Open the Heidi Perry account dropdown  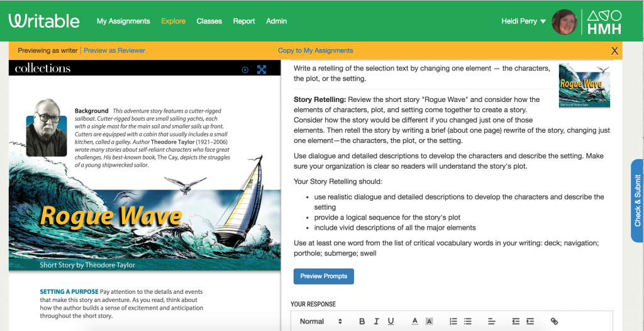[x=524, y=21]
